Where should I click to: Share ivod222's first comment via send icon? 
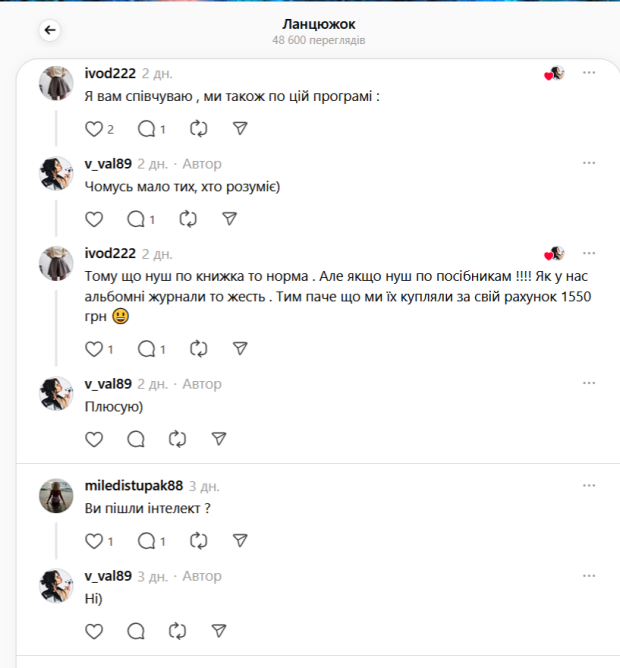(x=240, y=129)
